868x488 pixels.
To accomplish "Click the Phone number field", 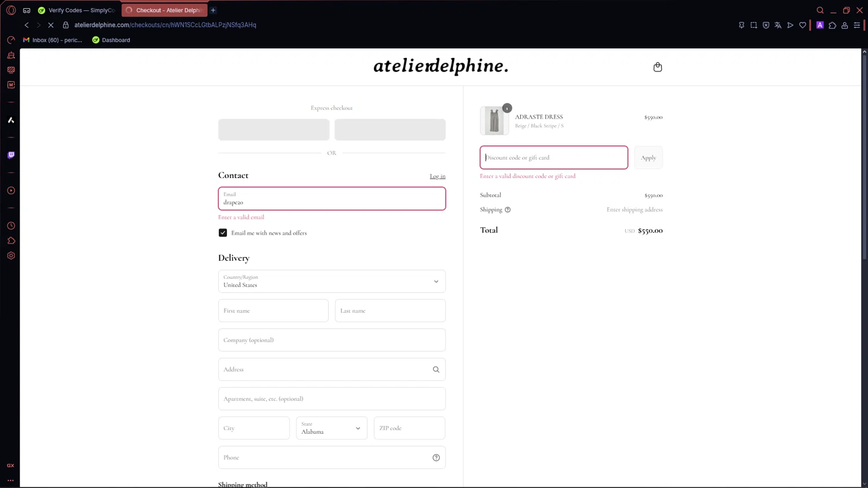I will pos(332,458).
